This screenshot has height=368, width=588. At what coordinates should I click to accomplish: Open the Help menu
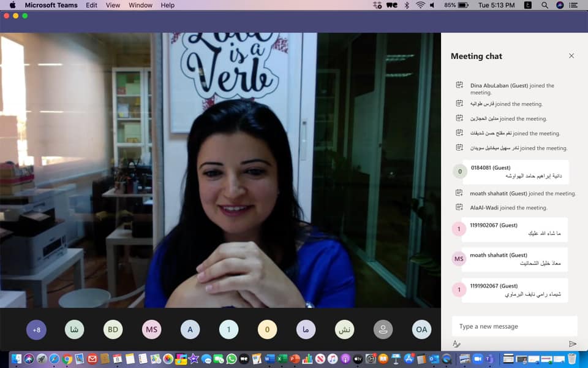coord(167,5)
